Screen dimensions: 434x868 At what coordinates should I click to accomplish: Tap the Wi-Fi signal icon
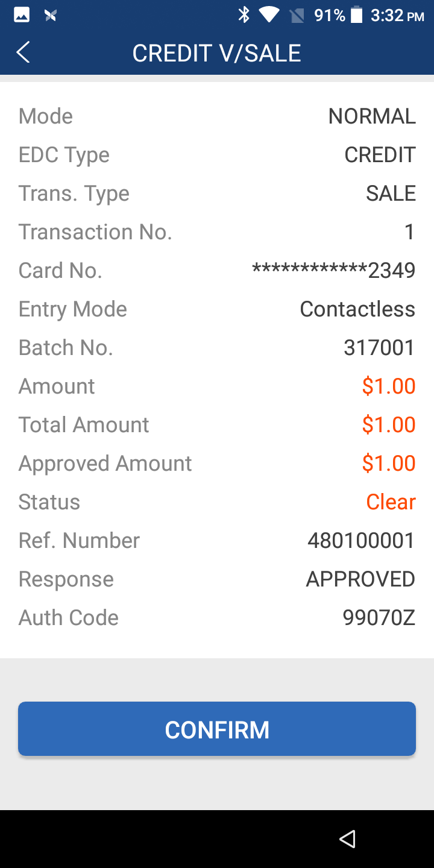click(269, 15)
